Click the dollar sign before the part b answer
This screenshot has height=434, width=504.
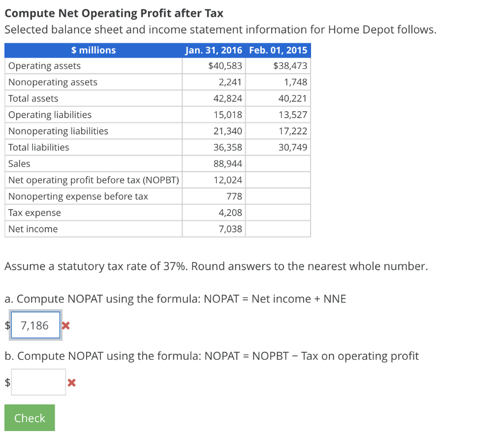(x=7, y=382)
